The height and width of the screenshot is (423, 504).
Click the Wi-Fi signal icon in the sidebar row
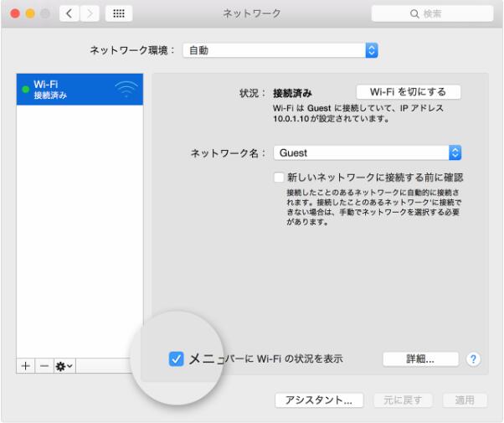(126, 89)
